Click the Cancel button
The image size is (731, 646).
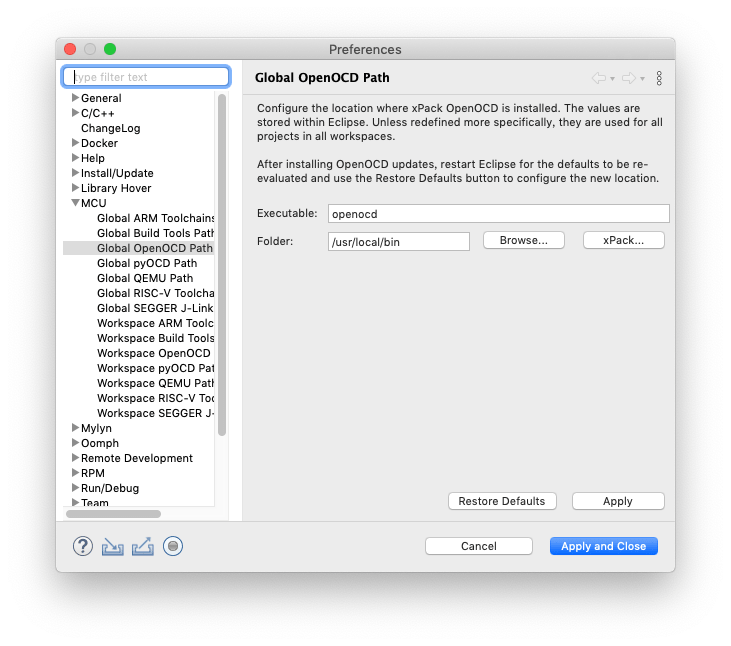479,546
